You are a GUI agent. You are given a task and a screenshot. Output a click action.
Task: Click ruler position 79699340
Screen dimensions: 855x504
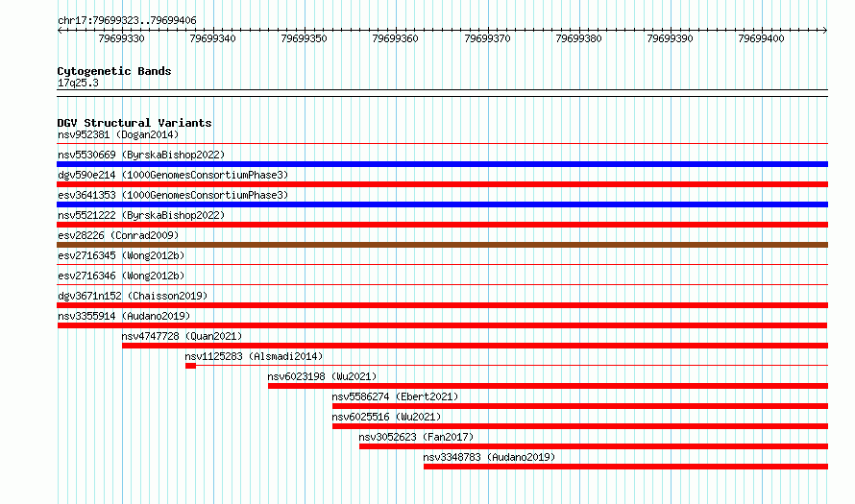click(212, 38)
